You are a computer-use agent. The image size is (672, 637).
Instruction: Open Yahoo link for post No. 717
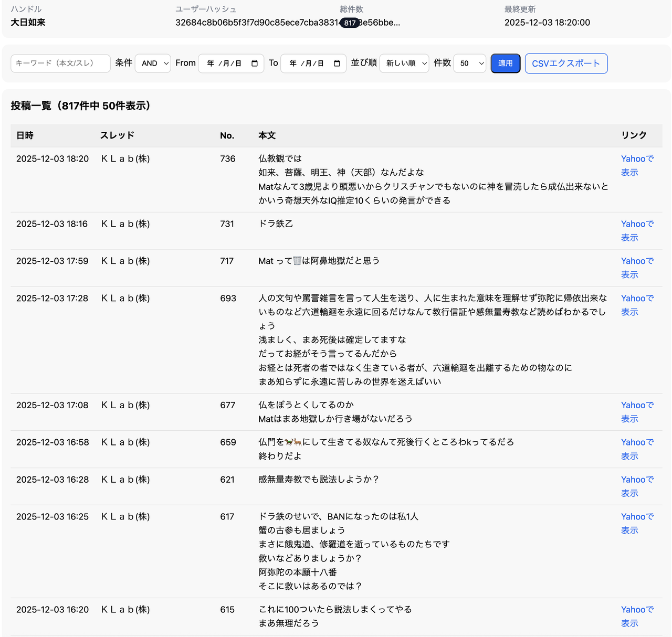(637, 268)
